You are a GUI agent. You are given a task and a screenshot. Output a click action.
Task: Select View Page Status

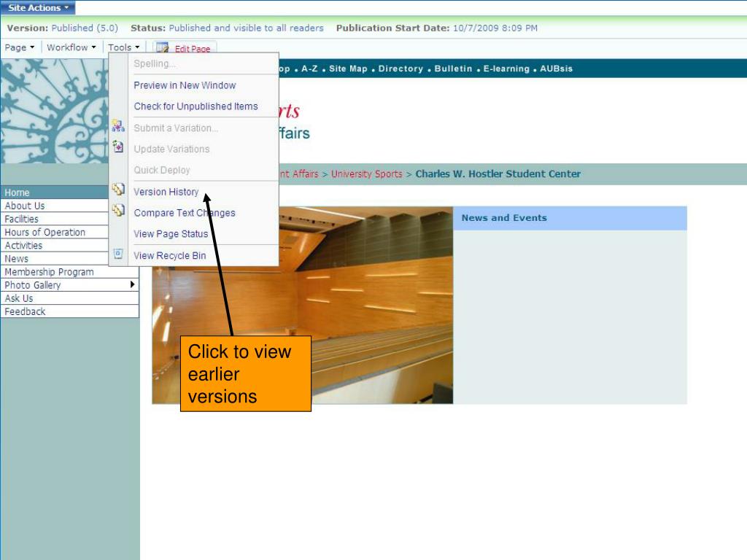click(171, 234)
